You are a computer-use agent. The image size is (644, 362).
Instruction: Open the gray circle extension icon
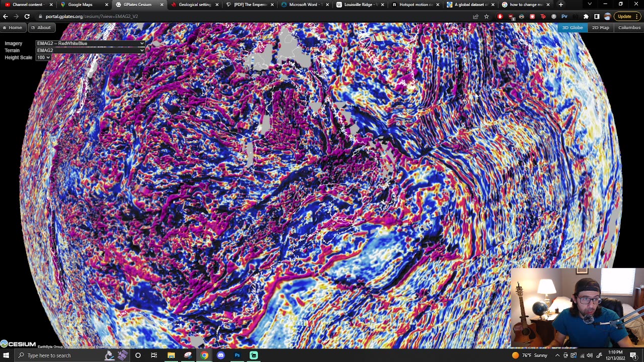click(x=554, y=16)
